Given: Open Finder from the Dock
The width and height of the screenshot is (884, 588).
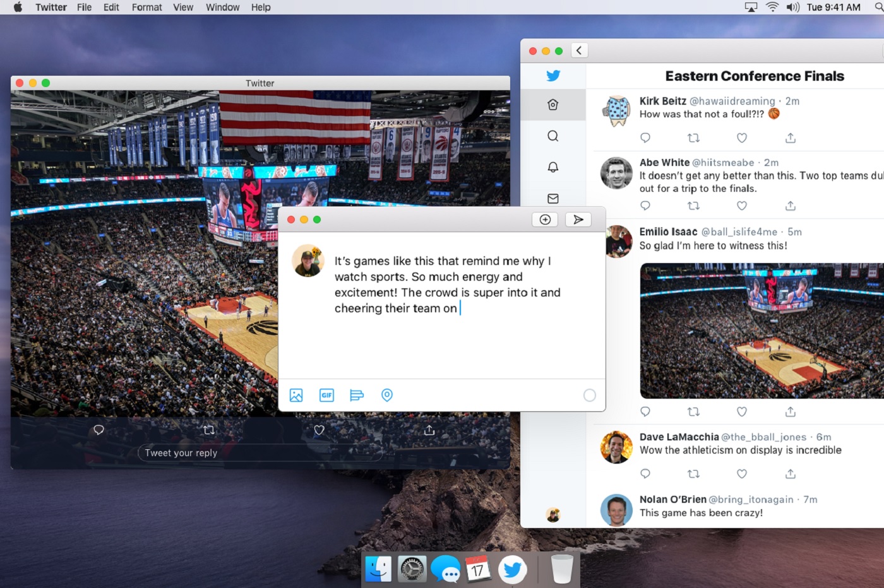Looking at the screenshot, I should 378,569.
